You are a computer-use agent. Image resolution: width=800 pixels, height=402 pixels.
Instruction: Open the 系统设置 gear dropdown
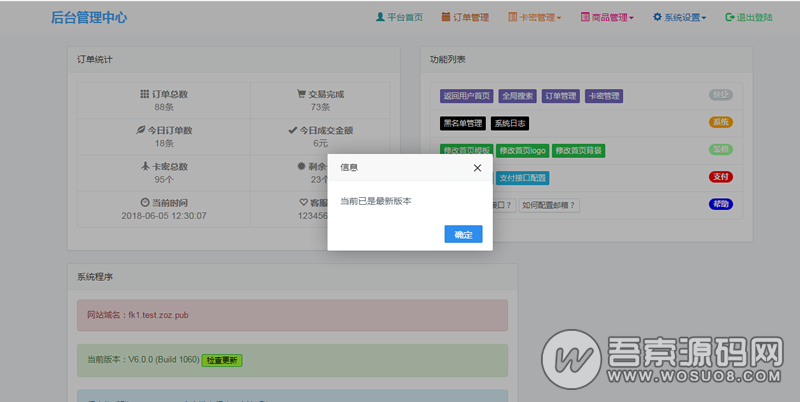click(680, 17)
